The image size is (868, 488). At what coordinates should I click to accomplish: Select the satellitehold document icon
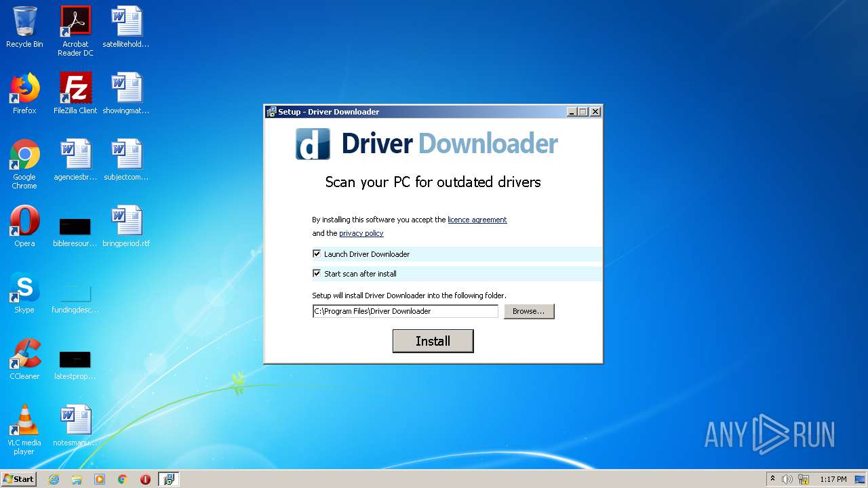(126, 28)
